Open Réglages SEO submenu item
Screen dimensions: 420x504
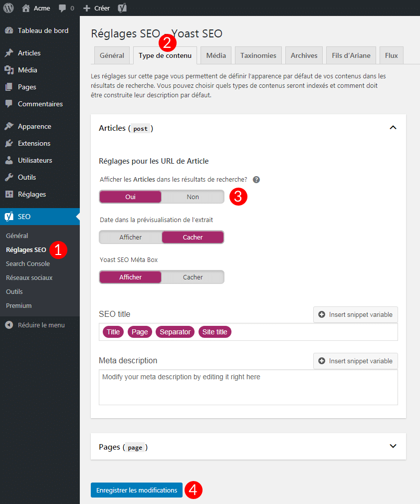pyautogui.click(x=26, y=250)
